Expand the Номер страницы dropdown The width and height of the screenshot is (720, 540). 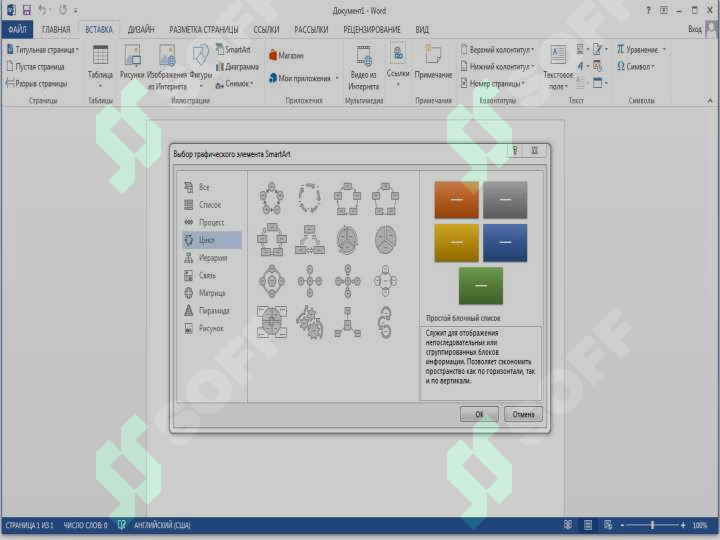pyautogui.click(x=523, y=84)
